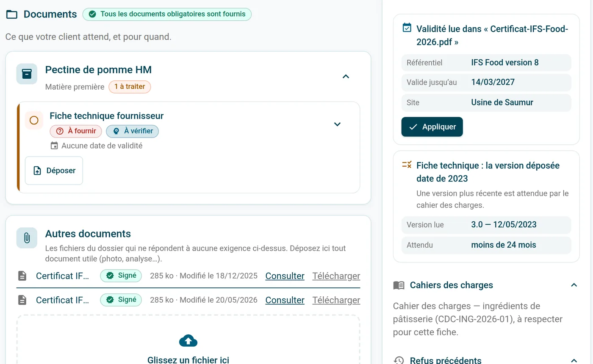This screenshot has height=364, width=593.
Task: Click the site value Usine de Saumur
Action: click(502, 102)
